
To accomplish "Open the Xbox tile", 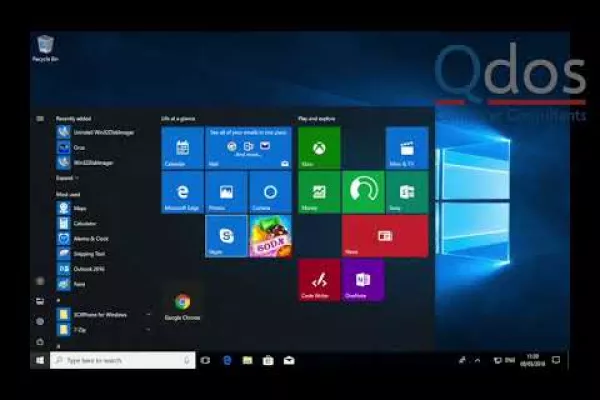I will (319, 147).
